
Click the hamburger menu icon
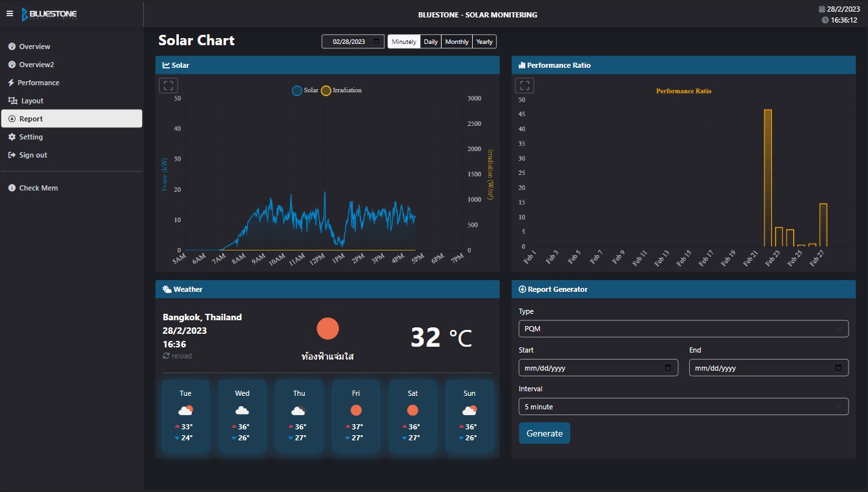(10, 14)
